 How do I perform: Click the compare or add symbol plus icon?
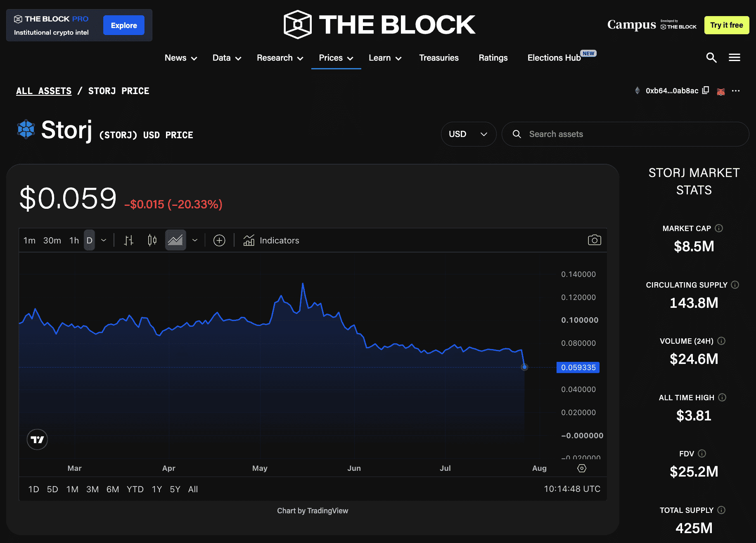tap(219, 240)
